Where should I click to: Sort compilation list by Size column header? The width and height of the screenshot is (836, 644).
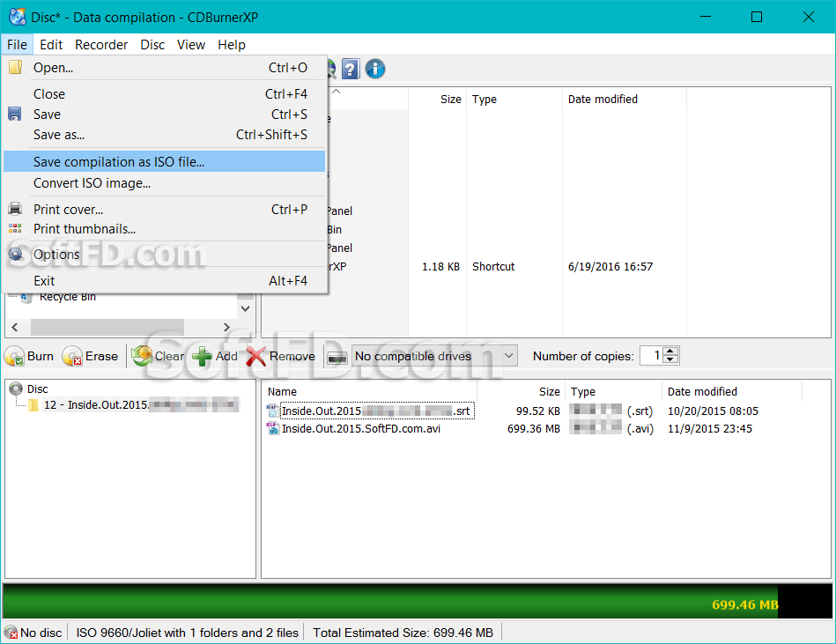(x=521, y=392)
